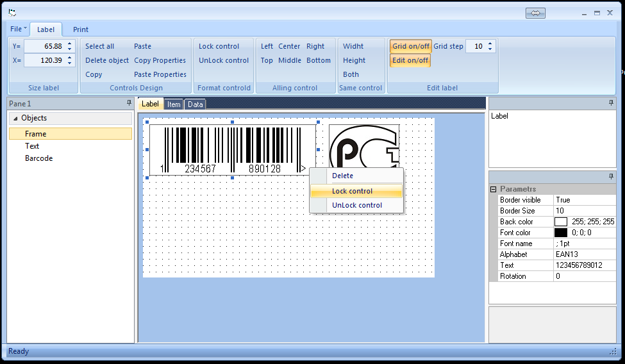Decrease the Y size value
Viewport: 625px width, 364px height.
[69, 49]
